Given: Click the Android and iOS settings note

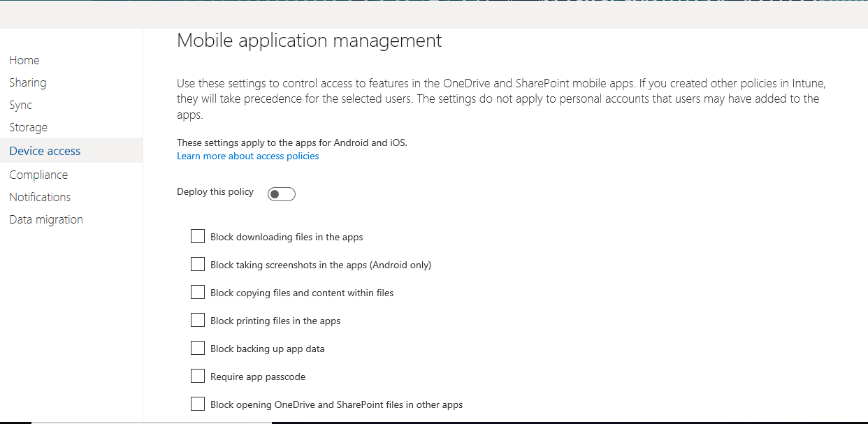Looking at the screenshot, I should pyautogui.click(x=291, y=142).
